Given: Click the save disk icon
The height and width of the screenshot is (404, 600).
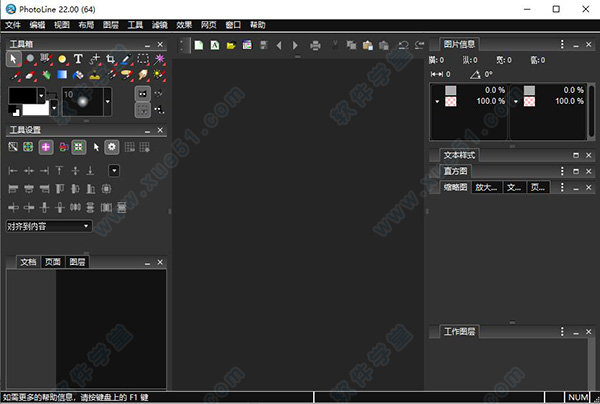Looking at the screenshot, I should pos(264,45).
